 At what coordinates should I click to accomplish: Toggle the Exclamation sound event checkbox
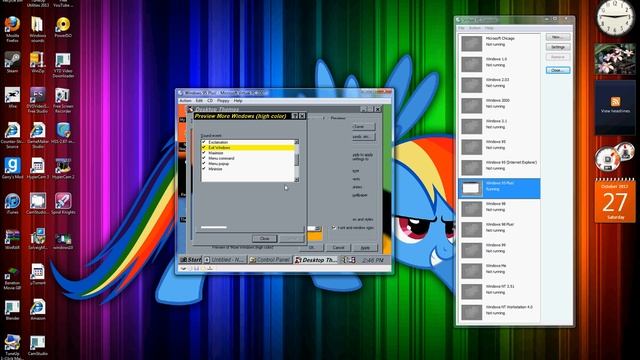point(204,142)
